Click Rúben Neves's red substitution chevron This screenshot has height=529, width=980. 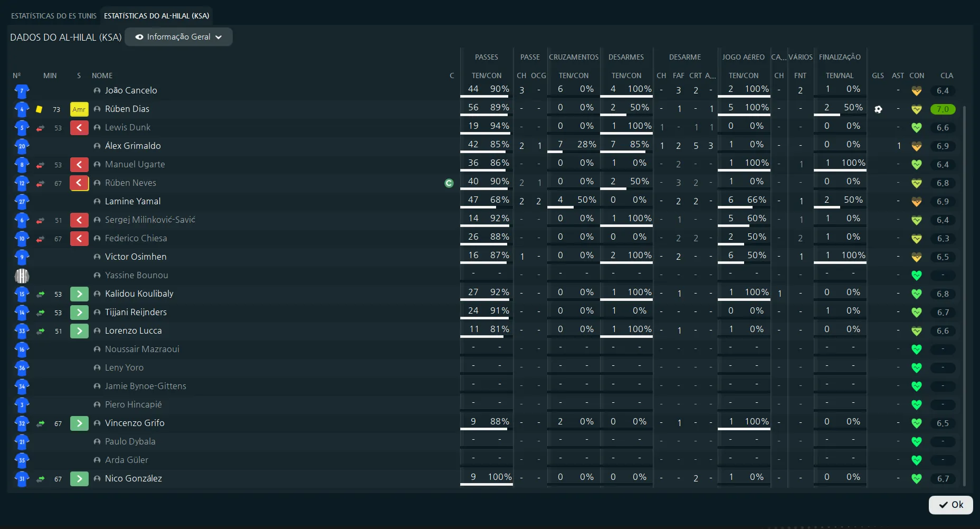pyautogui.click(x=79, y=183)
